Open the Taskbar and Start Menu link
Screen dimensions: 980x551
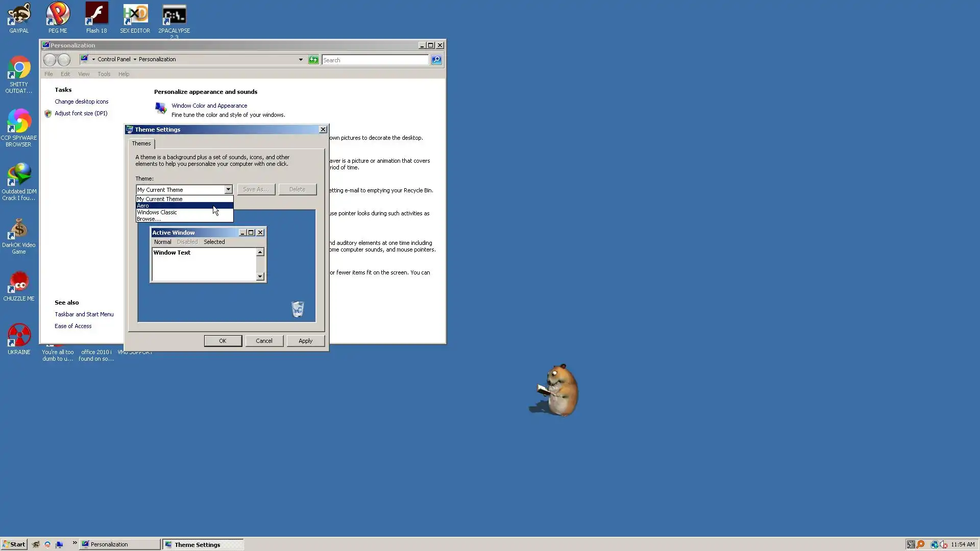coord(84,314)
